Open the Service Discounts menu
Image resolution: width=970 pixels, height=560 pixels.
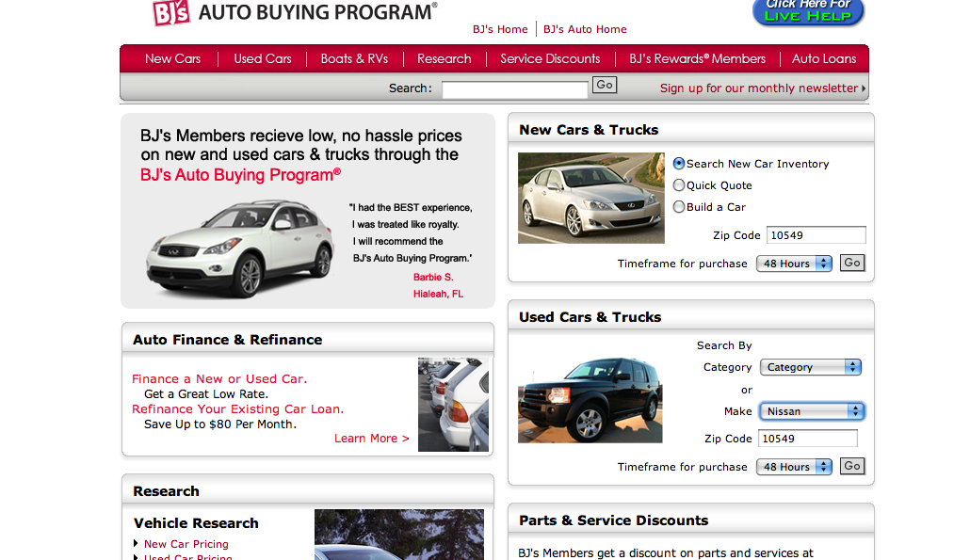pos(549,58)
